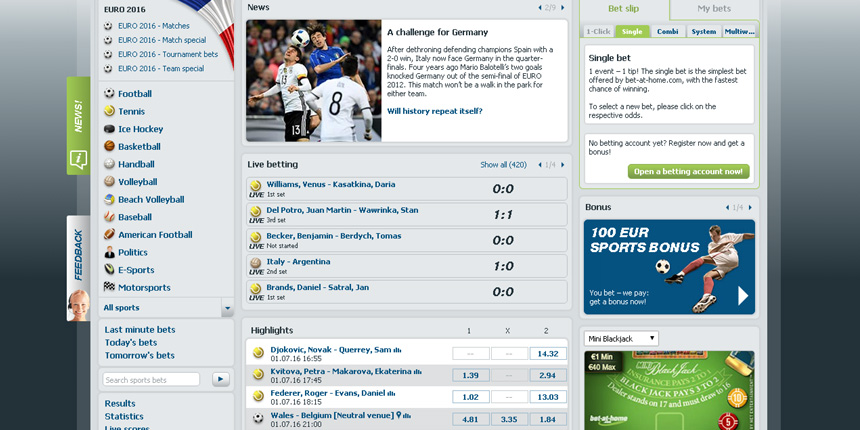This screenshot has width=860, height=430.
Task: Go to next News item arrow
Action: [563, 8]
